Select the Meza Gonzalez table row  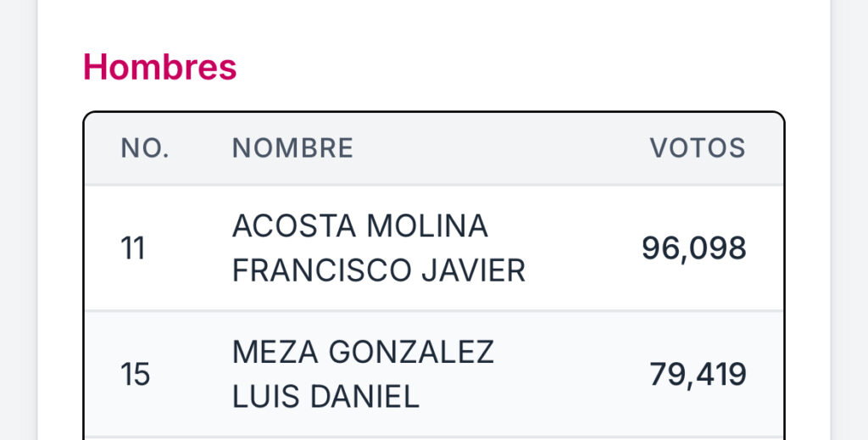coord(434,374)
